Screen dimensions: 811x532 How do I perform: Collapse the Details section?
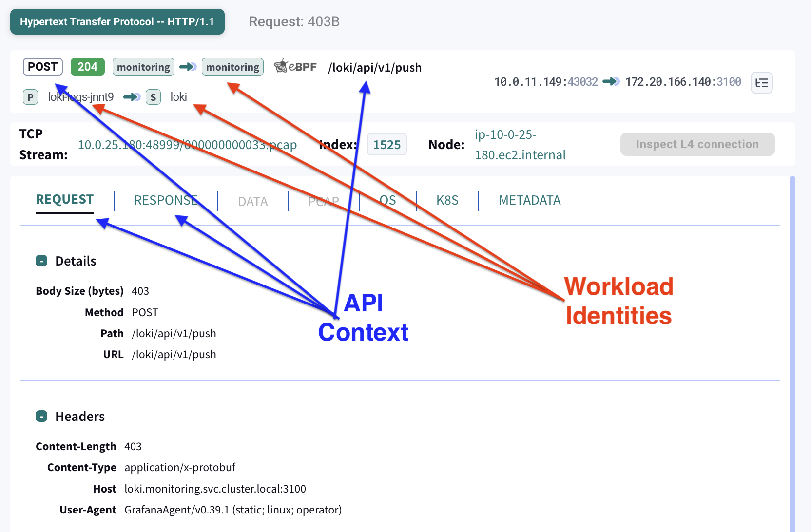(41, 261)
